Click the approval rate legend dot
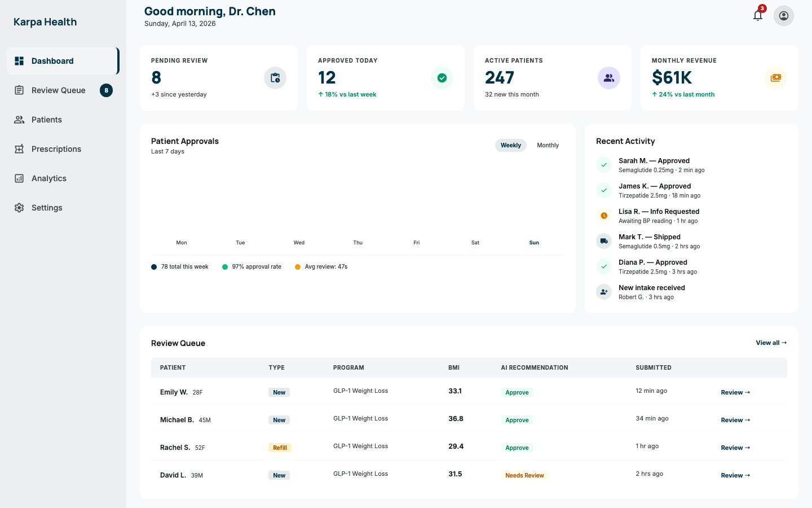 [225, 266]
